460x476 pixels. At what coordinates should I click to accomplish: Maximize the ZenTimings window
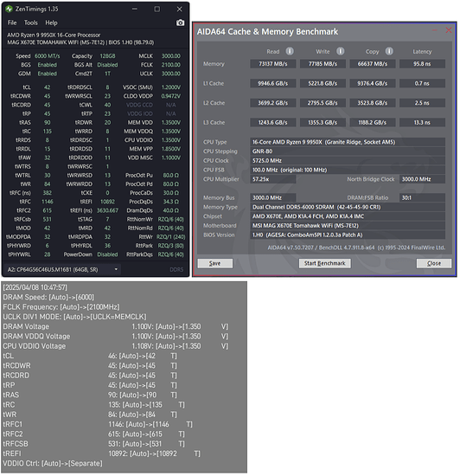[157, 10]
